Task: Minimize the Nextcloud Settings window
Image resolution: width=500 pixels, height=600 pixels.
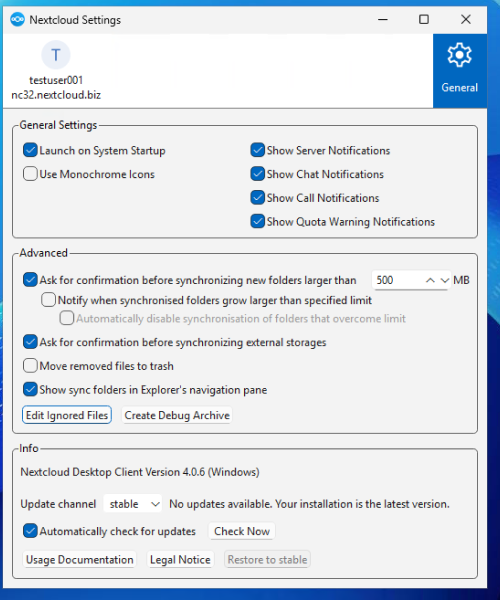Action: (383, 19)
